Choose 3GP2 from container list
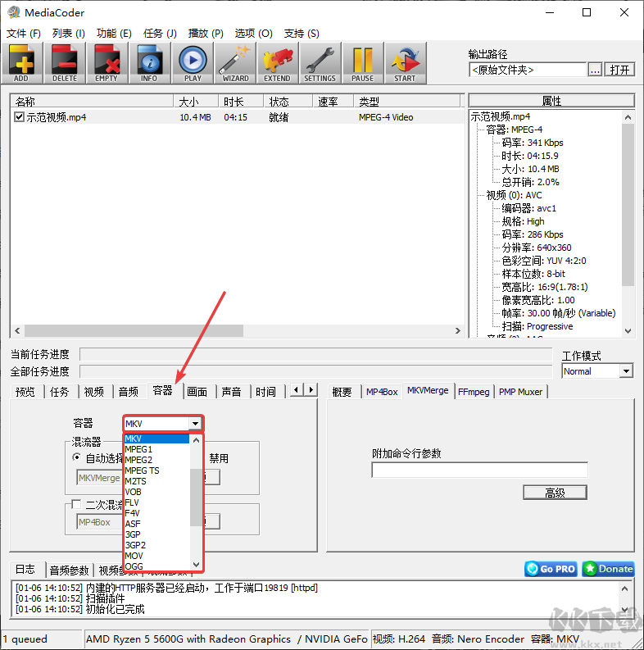The width and height of the screenshot is (644, 650). 157,545
